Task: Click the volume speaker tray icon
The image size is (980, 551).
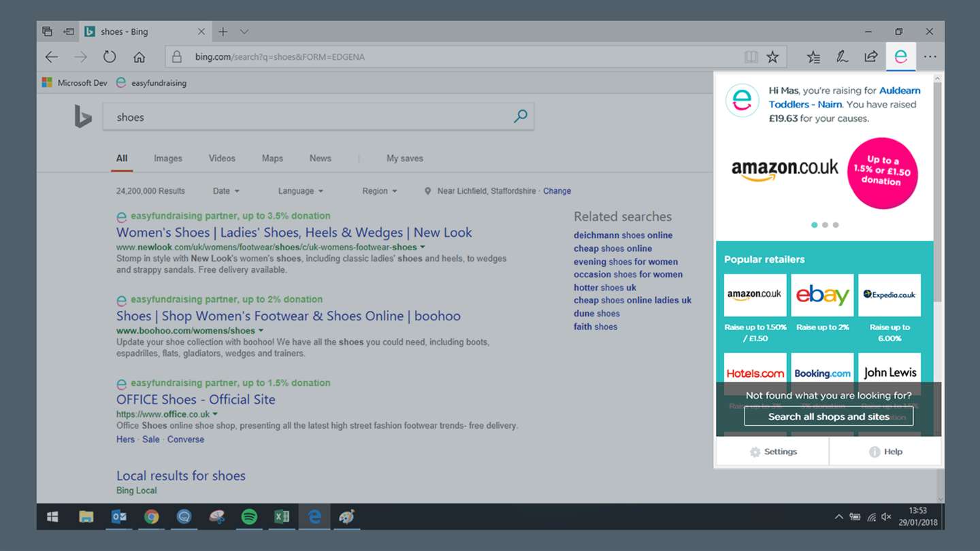Action: (886, 517)
